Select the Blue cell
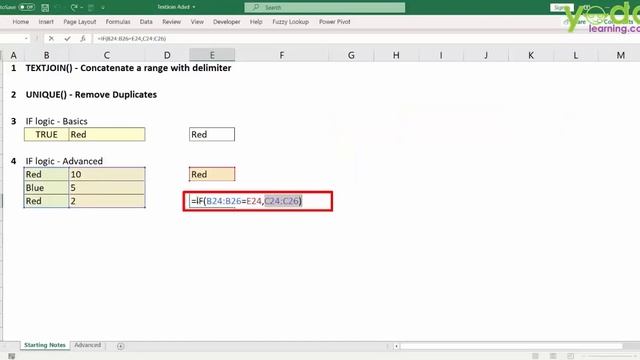Viewport: 640px width, 360px height. point(47,188)
